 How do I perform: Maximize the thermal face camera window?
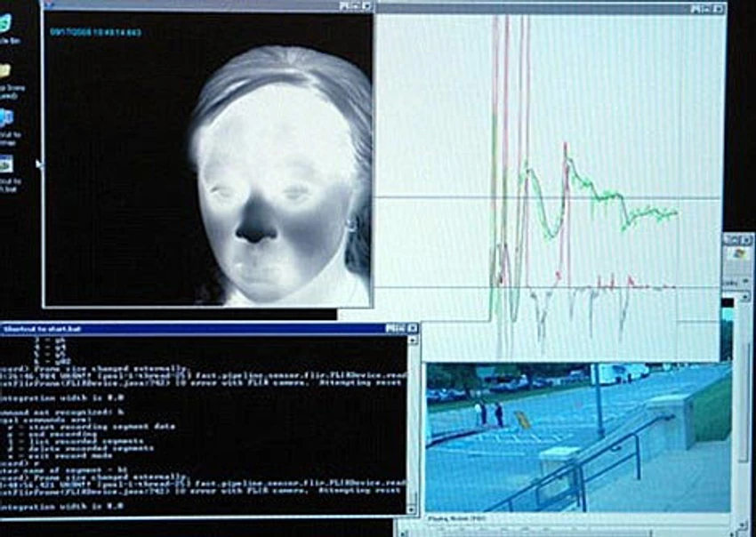356,6
